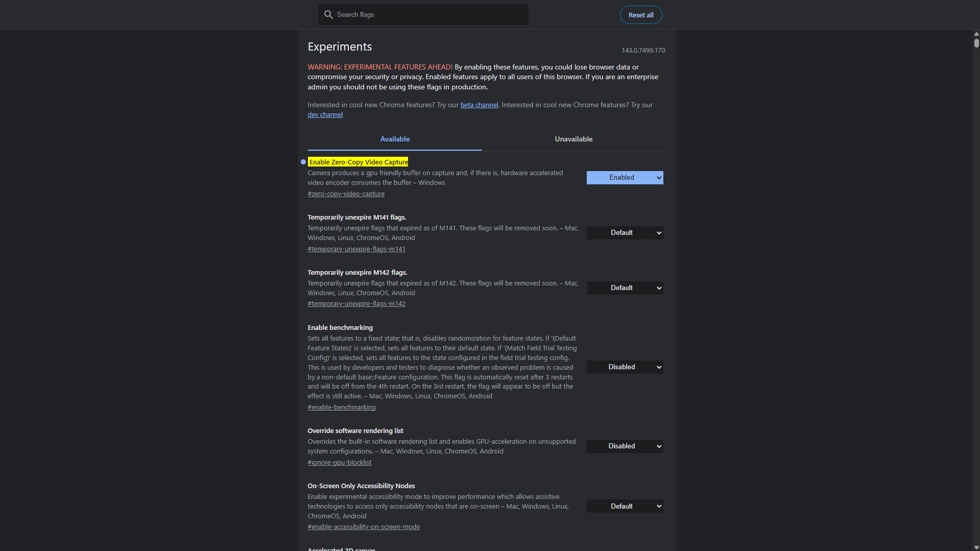Screen dimensions: 980x551
Task: Open the Override software rendering list dropdown
Action: click(625, 446)
